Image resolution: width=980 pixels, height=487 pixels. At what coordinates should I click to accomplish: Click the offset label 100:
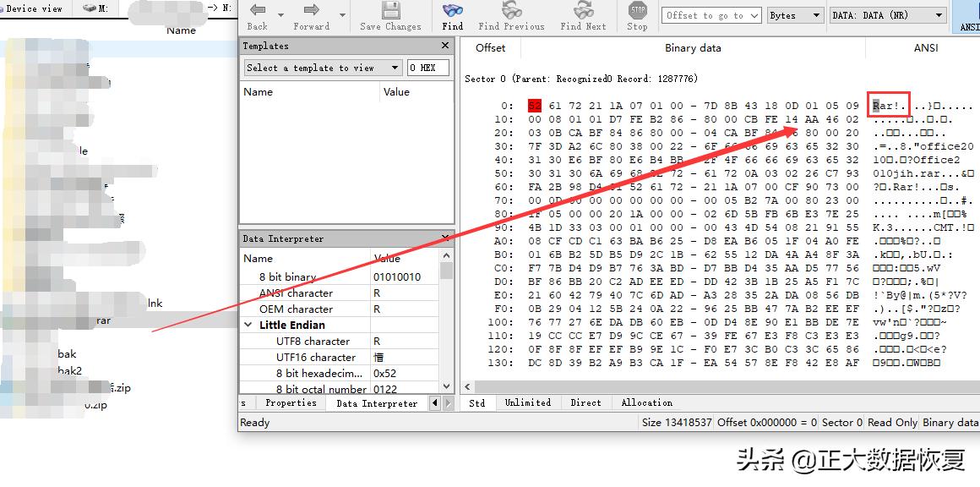(x=501, y=323)
